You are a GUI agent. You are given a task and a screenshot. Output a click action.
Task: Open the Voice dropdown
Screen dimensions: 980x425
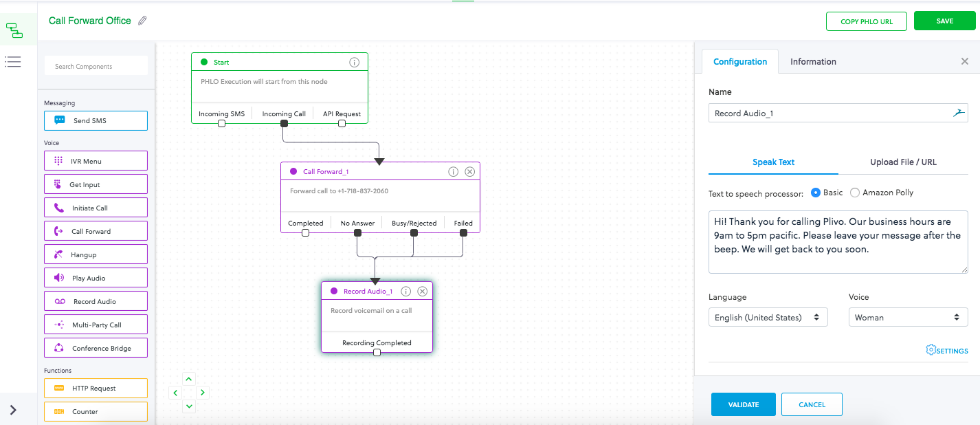907,317
